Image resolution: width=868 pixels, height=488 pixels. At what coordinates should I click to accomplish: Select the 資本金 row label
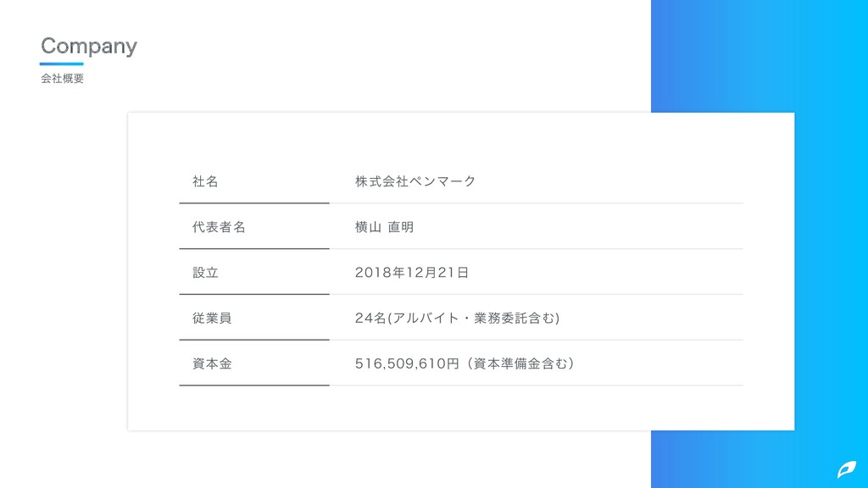click(212, 363)
